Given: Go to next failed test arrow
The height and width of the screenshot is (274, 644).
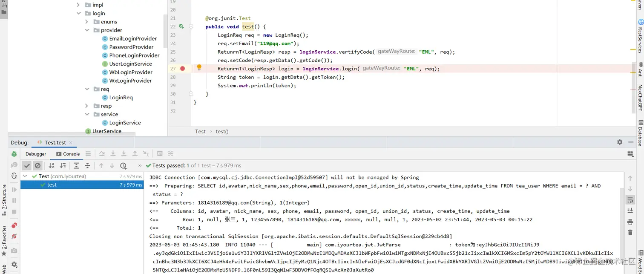Looking at the screenshot, I should 112,166.
